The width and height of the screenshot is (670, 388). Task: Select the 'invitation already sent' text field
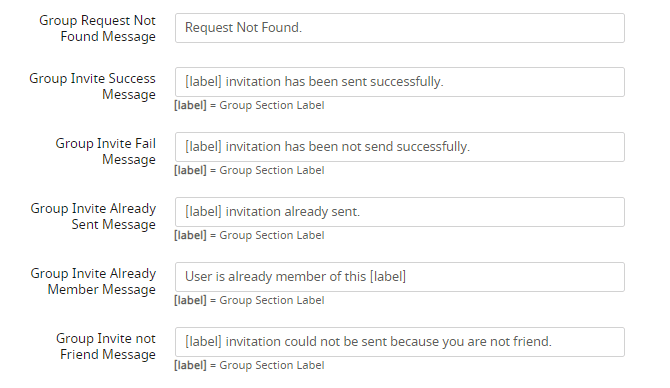400,212
